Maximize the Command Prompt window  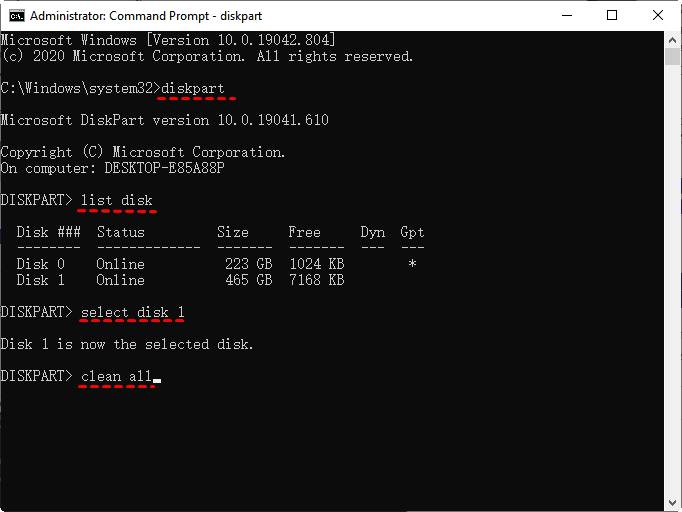(x=613, y=15)
